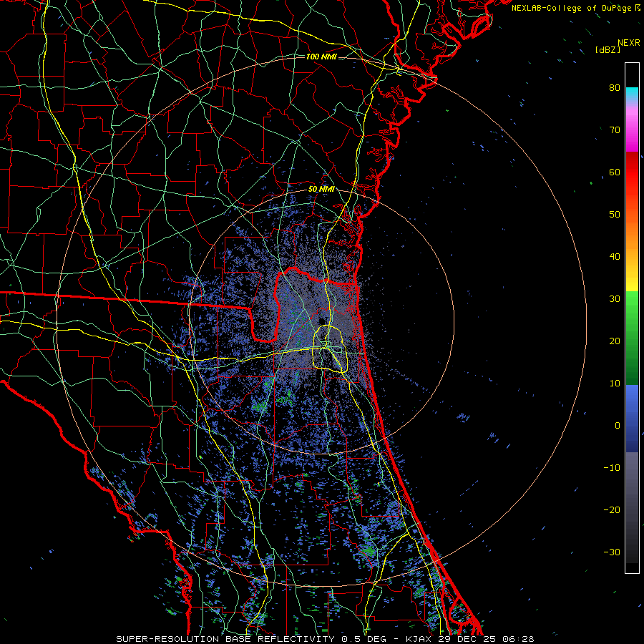Click the 10 value on the dBZ scale
The height and width of the screenshot is (644, 644).
615,384
